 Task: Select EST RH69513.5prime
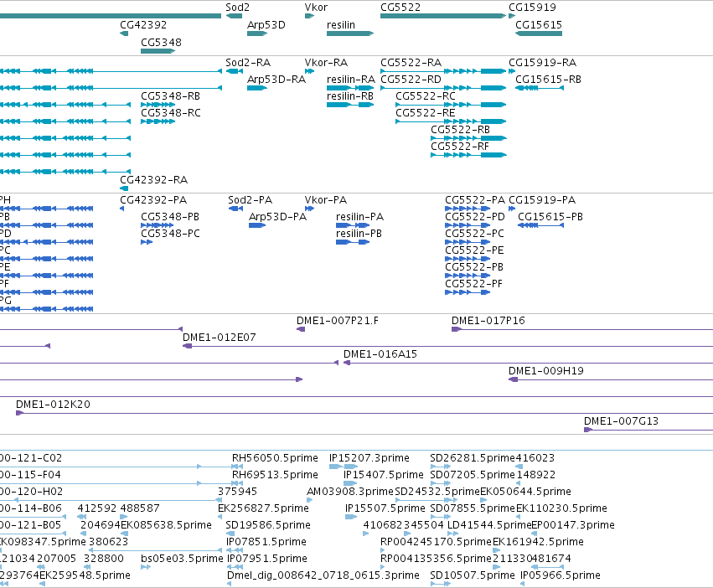click(275, 475)
